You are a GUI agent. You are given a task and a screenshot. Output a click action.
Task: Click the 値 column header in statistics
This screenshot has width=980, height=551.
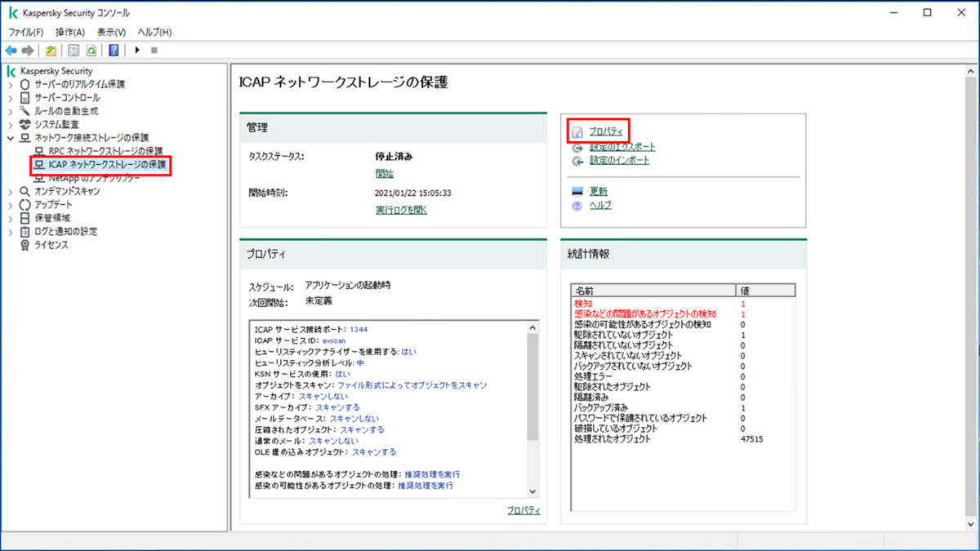(765, 291)
